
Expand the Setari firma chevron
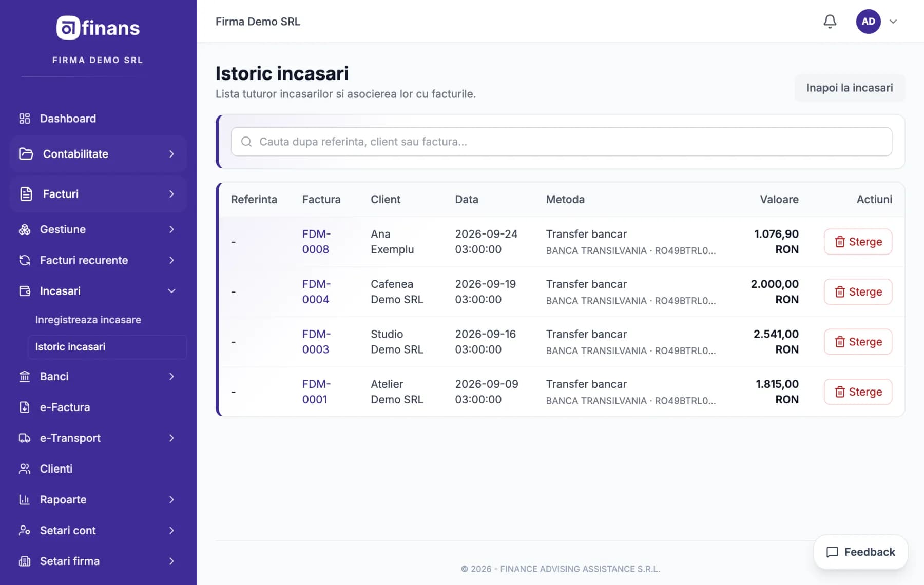[x=171, y=561]
